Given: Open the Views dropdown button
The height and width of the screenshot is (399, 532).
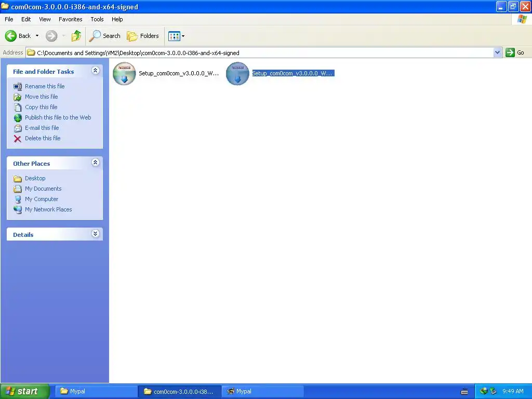Looking at the screenshot, I should (x=177, y=36).
